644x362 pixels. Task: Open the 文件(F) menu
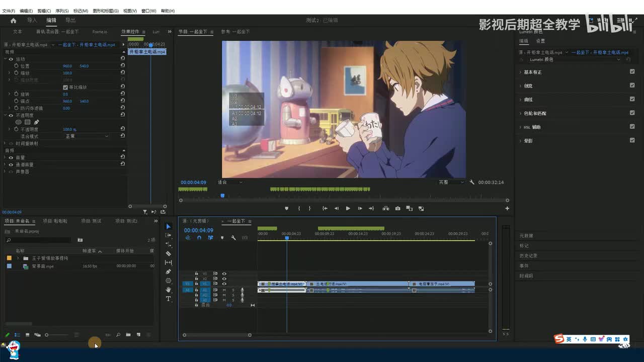tap(9, 11)
